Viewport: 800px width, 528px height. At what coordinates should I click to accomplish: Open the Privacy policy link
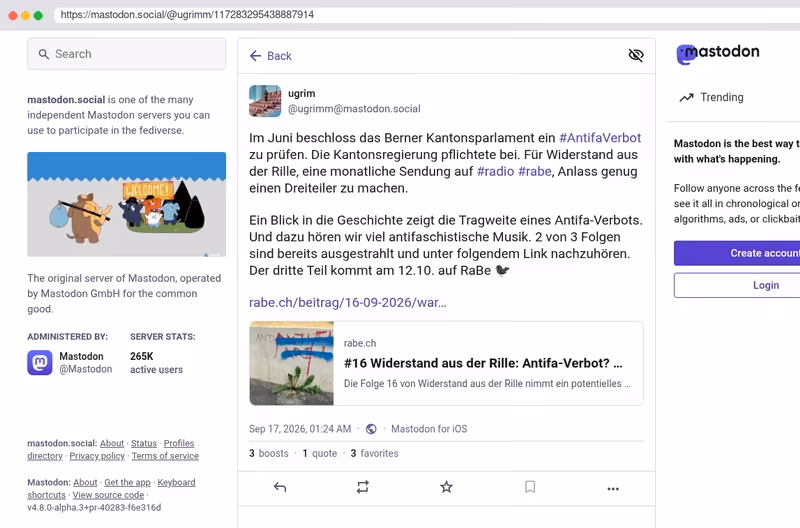point(97,456)
